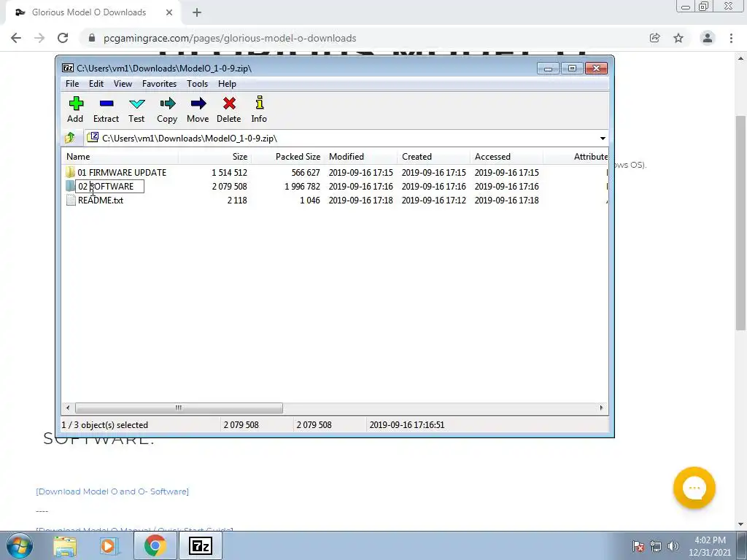Screen dimensions: 747x560
Task: Select the README.txt file name
Action: [x=101, y=200]
